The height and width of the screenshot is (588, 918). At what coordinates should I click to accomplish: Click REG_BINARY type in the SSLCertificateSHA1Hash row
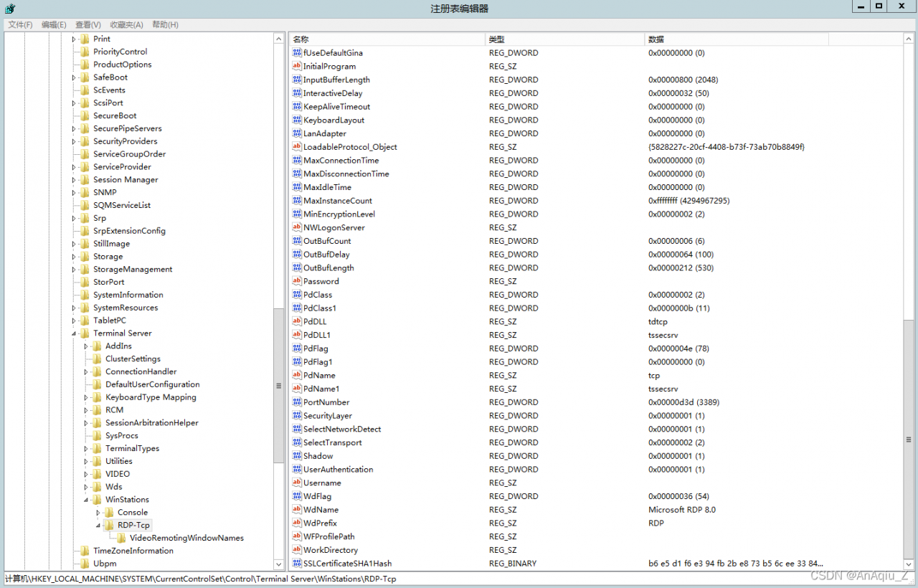[513, 564]
